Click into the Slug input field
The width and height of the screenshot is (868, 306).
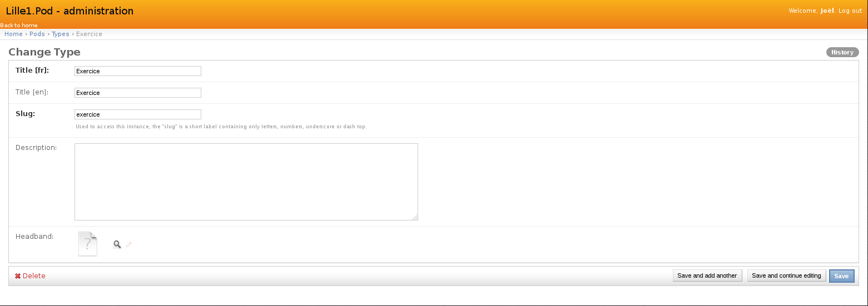click(x=138, y=114)
